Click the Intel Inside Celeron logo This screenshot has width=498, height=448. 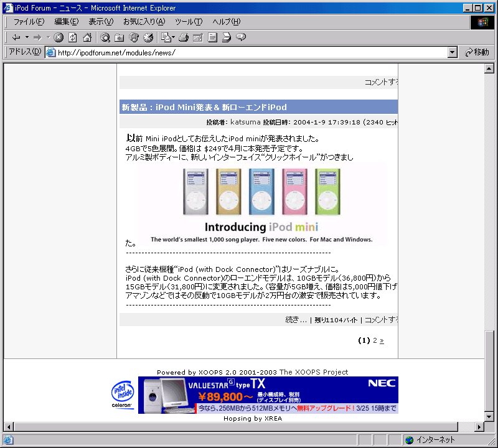click(x=123, y=394)
